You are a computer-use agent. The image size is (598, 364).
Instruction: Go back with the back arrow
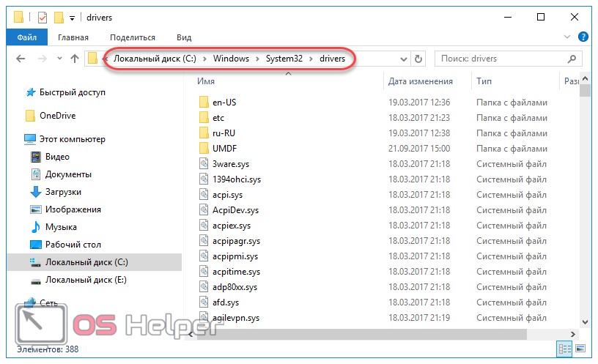pos(21,59)
